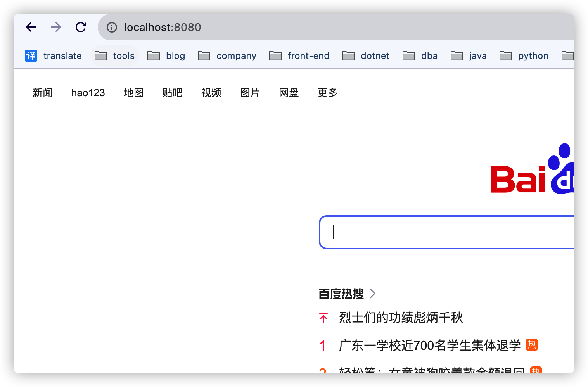Image resolution: width=588 pixels, height=387 pixels.
Task: Open the site information panel in address bar
Action: pos(112,27)
